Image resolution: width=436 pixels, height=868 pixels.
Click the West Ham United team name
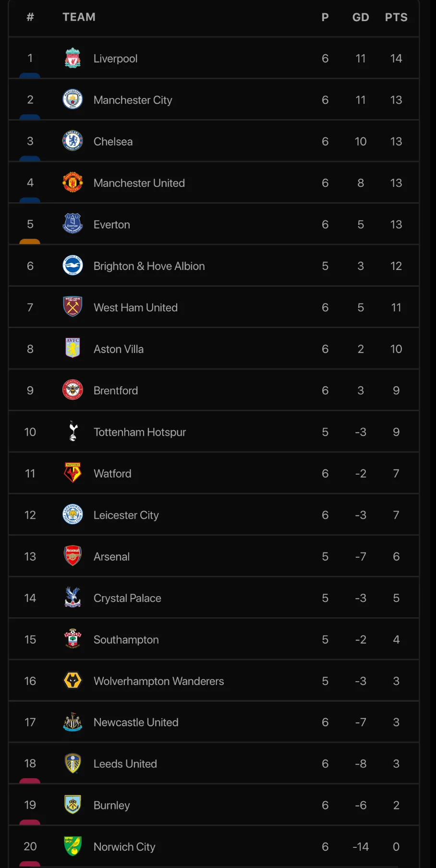135,307
